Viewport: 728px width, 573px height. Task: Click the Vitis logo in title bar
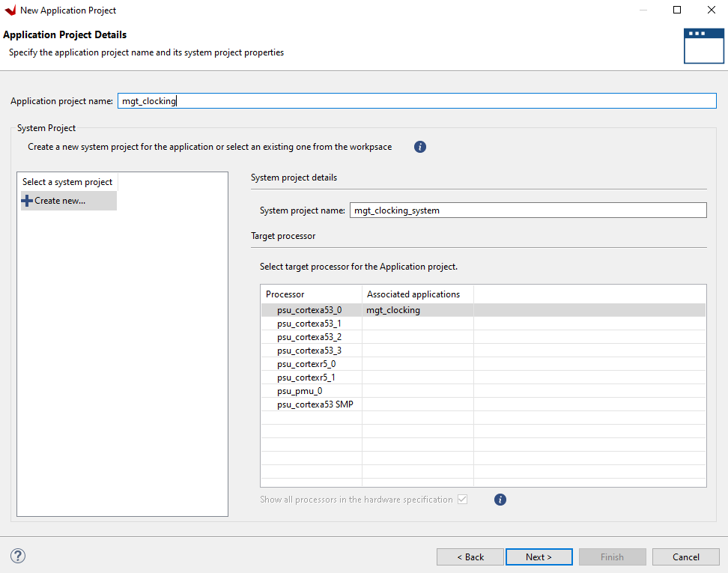[10, 10]
